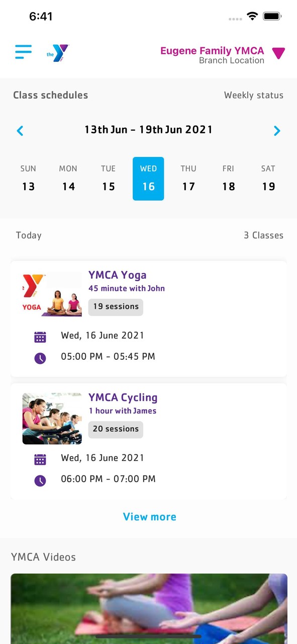Click the clock icon next to Cycling time

[40, 480]
